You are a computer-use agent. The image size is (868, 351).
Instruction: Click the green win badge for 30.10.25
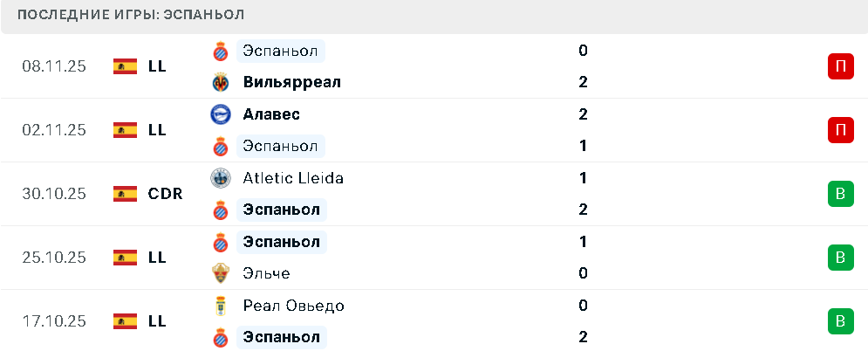pos(840,194)
